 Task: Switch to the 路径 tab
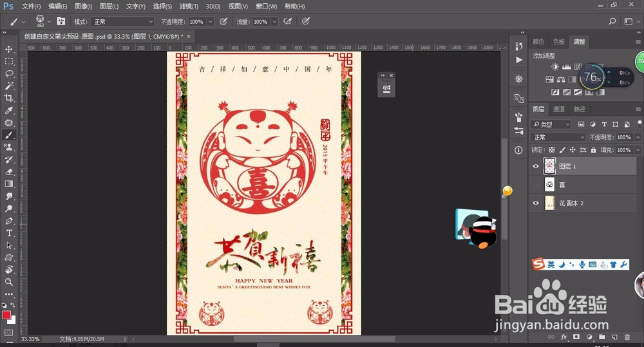point(580,109)
